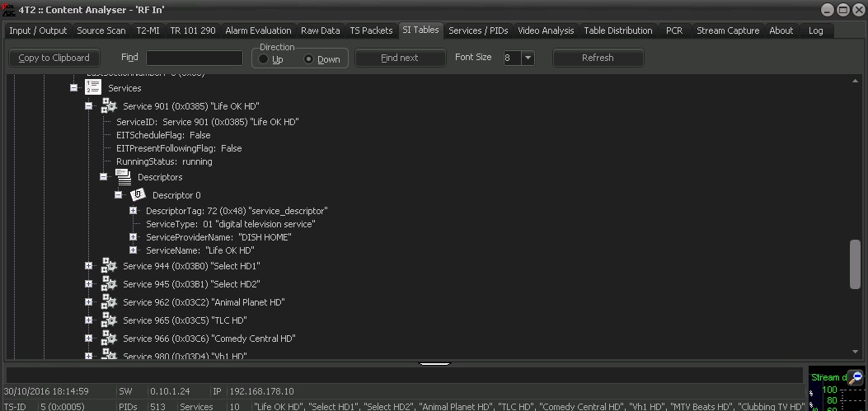This screenshot has height=411, width=868.
Task: Click the Services list icon
Action: pyautogui.click(x=93, y=87)
